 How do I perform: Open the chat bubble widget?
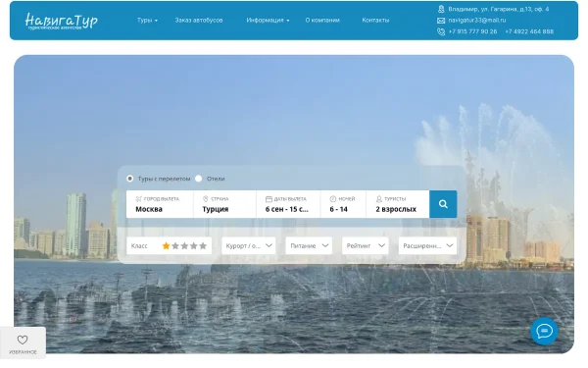[x=544, y=332]
